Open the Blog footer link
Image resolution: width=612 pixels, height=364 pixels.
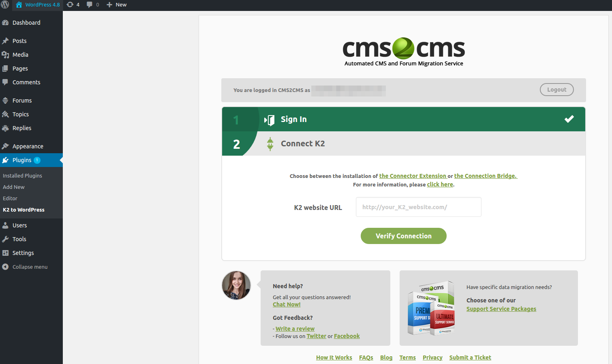click(386, 358)
